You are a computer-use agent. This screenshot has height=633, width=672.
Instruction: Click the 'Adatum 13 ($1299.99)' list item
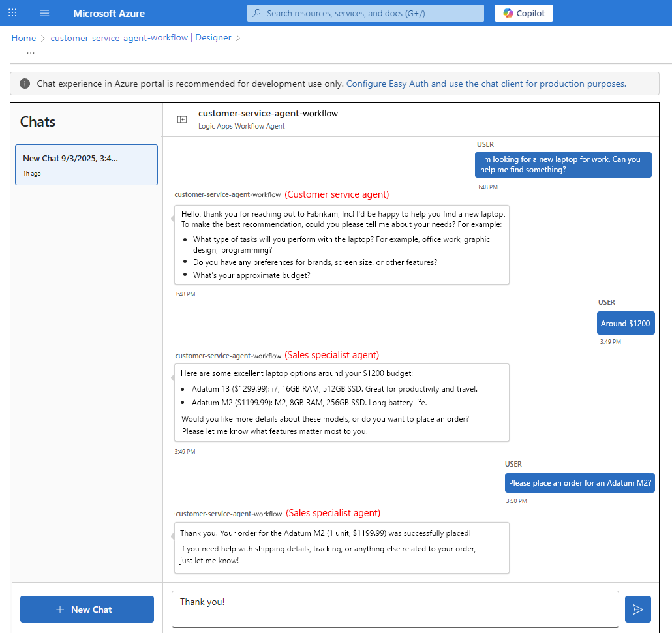click(x=334, y=389)
